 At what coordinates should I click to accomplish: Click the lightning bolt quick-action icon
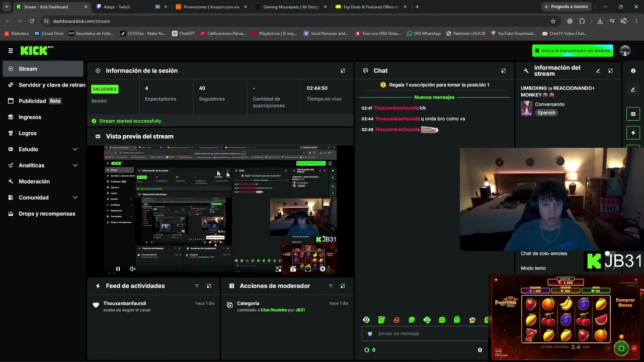(633, 133)
